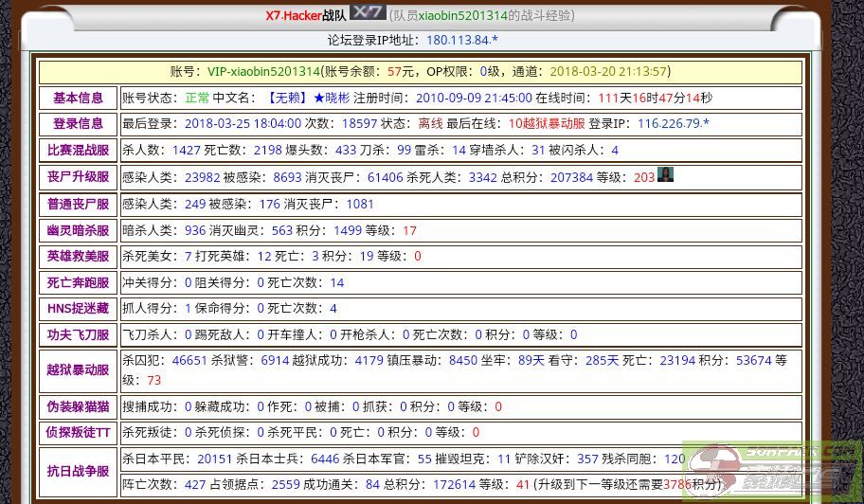Click login count 18597
Image resolution: width=864 pixels, height=504 pixels.
359,123
